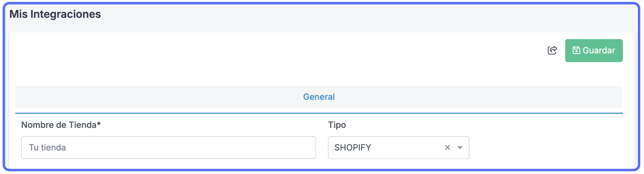Open the General section header
Viewport: 644px width, 174px height.
(x=319, y=97)
